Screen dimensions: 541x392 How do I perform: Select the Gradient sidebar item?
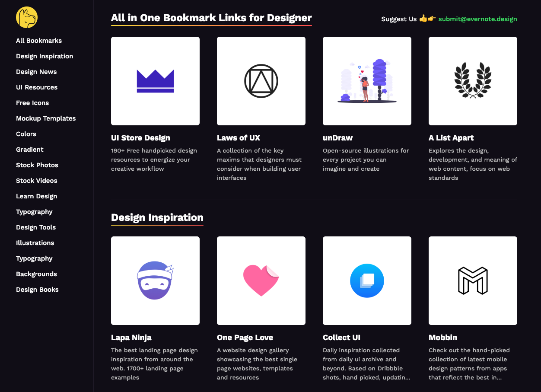point(30,150)
